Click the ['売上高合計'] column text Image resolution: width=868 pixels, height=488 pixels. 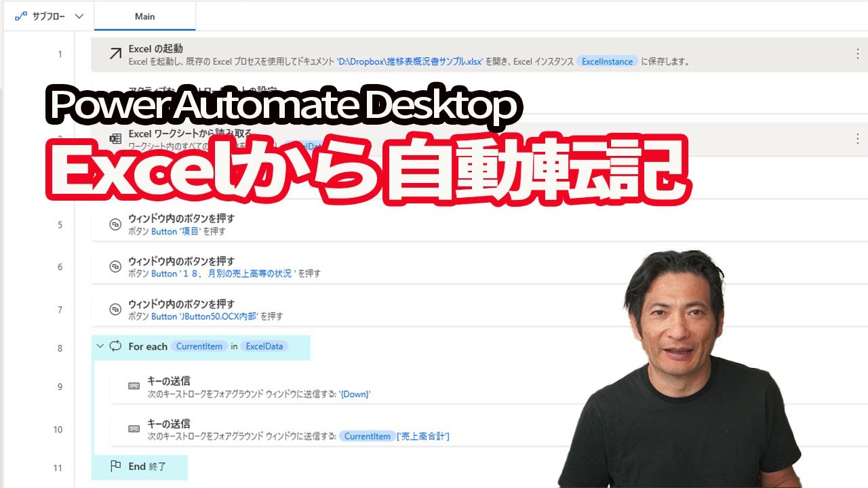tap(423, 436)
